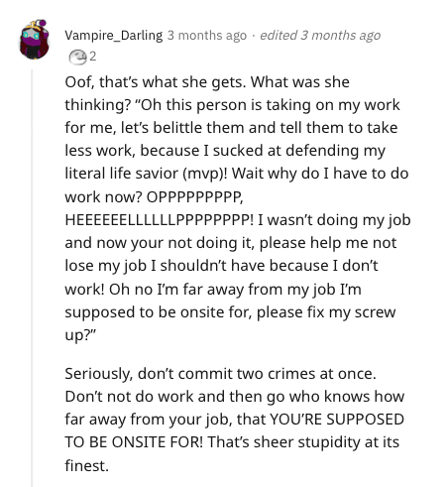Viewport: 448px width, 487px height.
Task: Click the "literal life savior" phrase
Action: [122, 174]
